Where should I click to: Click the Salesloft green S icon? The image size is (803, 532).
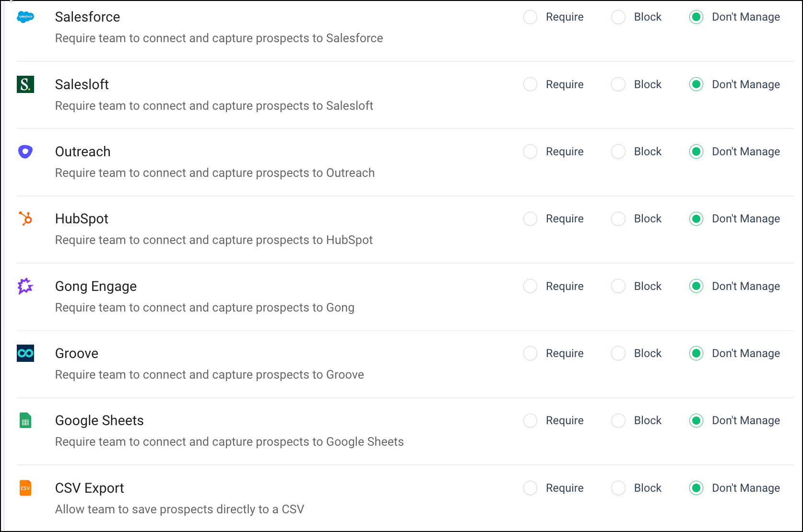coord(25,84)
